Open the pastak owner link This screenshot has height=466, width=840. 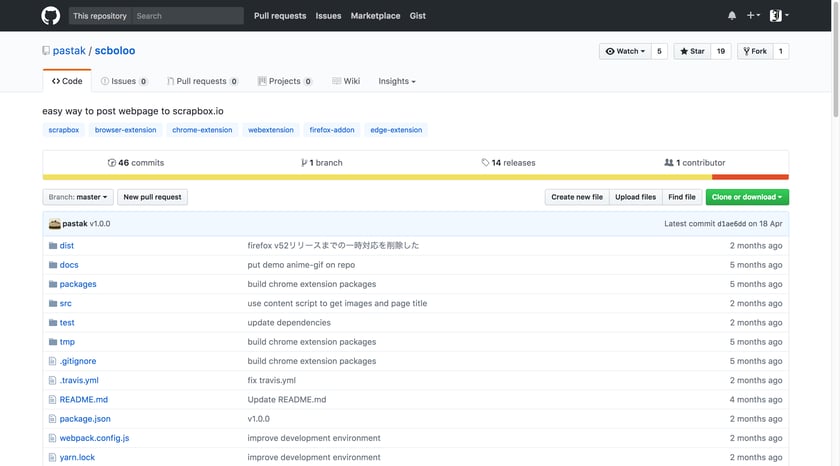pyautogui.click(x=69, y=51)
